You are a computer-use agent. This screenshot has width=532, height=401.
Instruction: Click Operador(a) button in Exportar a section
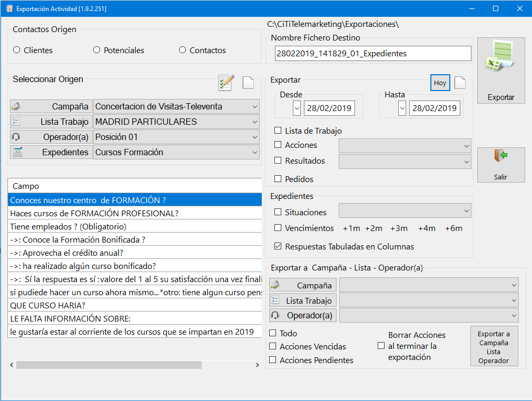303,315
